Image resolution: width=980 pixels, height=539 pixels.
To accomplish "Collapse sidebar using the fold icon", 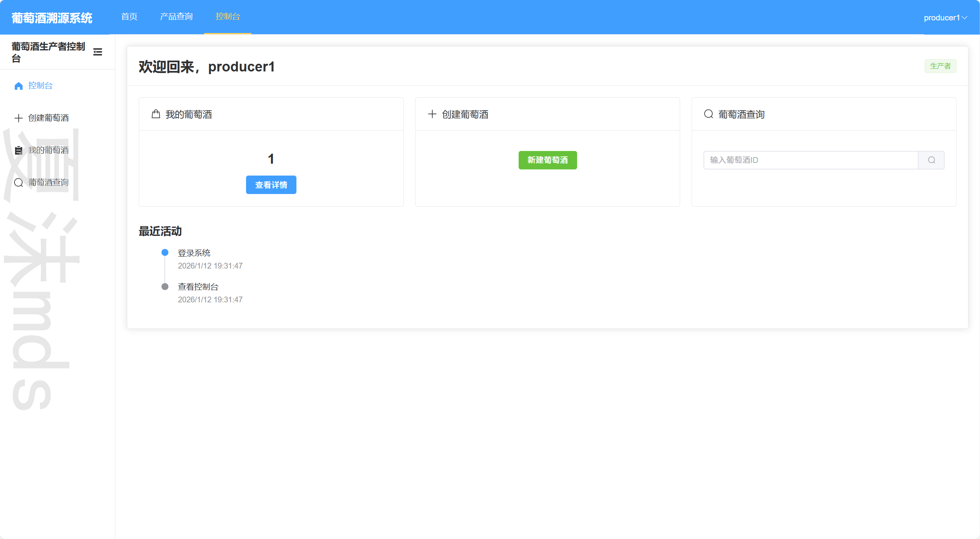I will pyautogui.click(x=98, y=52).
